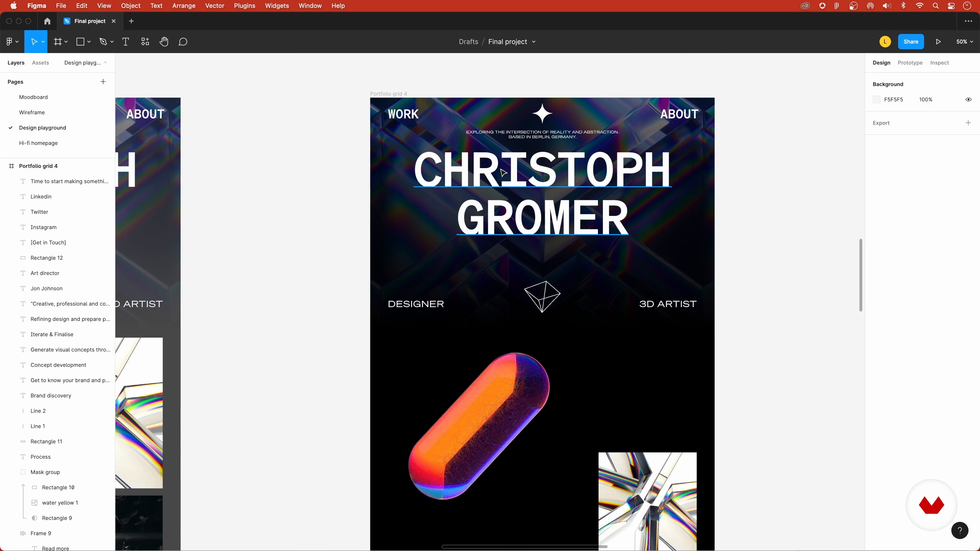Add an export setting

tap(968, 123)
